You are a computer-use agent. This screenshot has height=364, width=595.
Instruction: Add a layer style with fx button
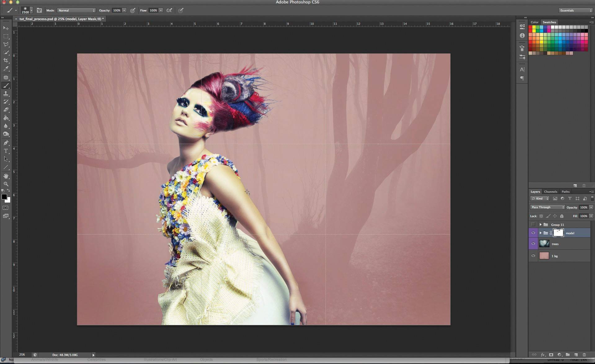543,355
